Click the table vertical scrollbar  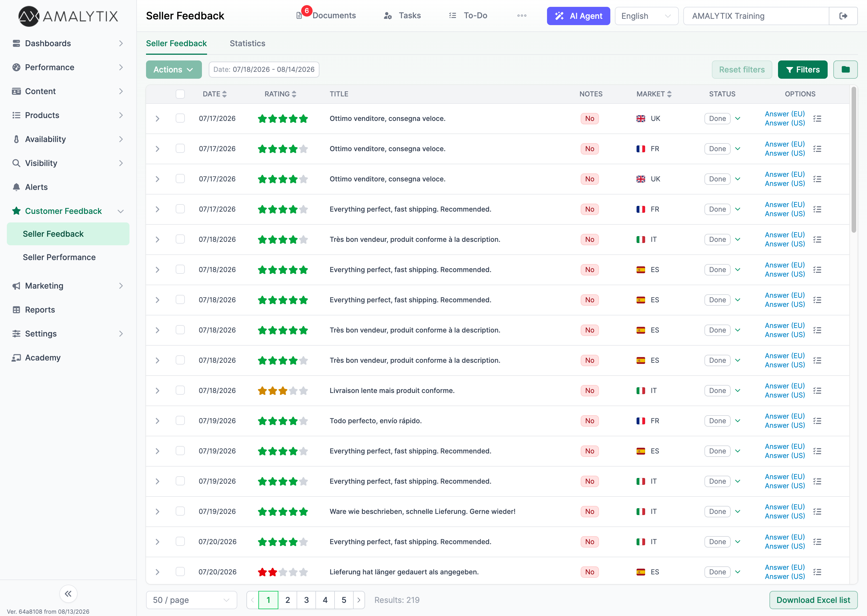(853, 159)
